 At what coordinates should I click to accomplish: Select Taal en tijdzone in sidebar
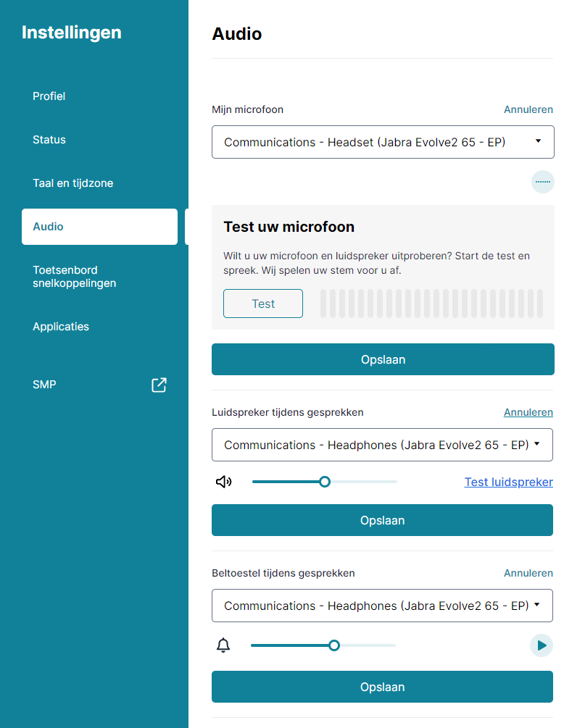[x=73, y=183]
